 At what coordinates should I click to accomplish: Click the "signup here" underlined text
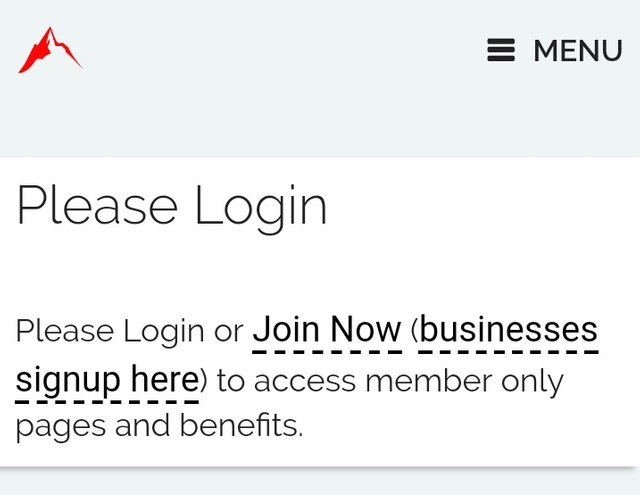[107, 381]
